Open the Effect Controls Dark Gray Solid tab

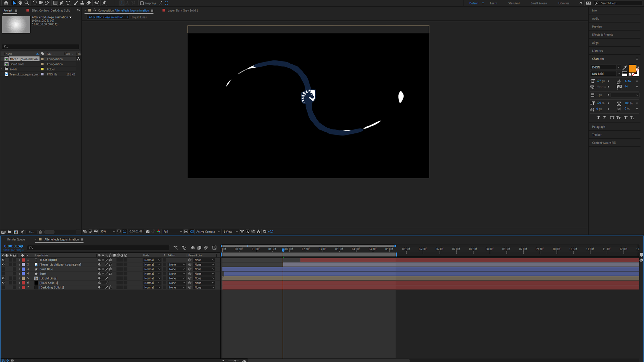click(51, 10)
